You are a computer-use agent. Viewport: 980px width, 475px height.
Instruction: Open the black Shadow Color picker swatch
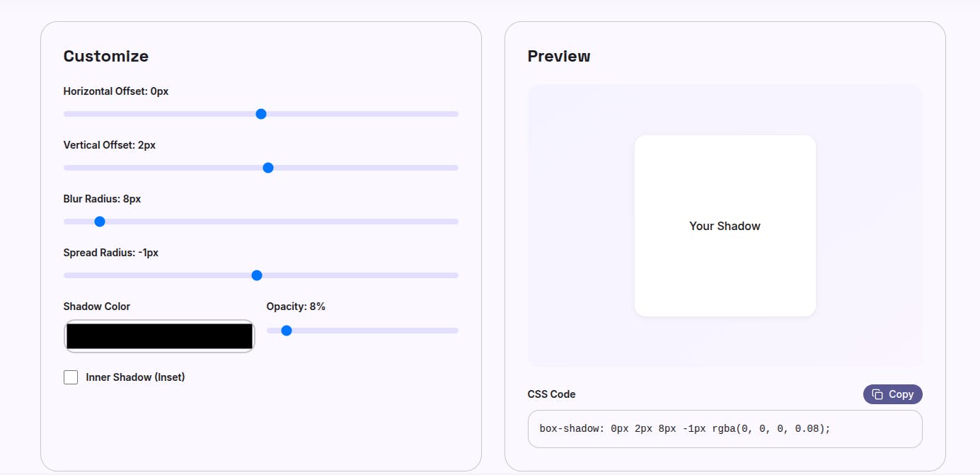(x=159, y=336)
